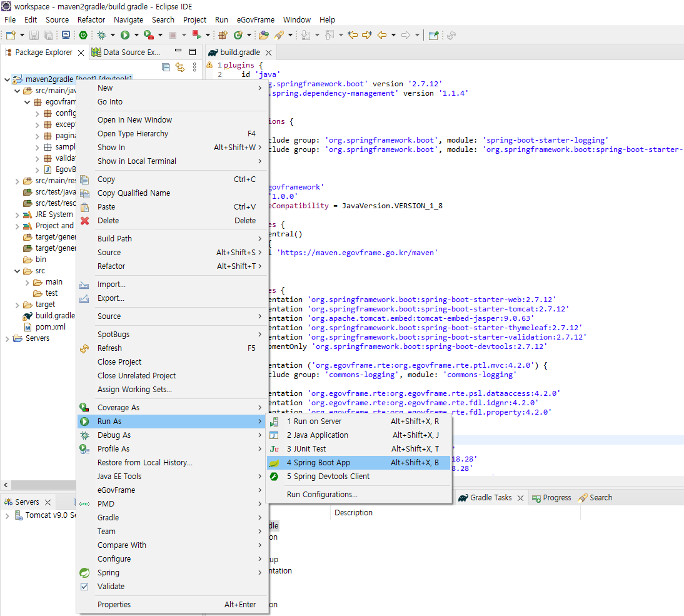Expand the Servers project in Package Explorer
684x616 pixels.
coord(8,338)
